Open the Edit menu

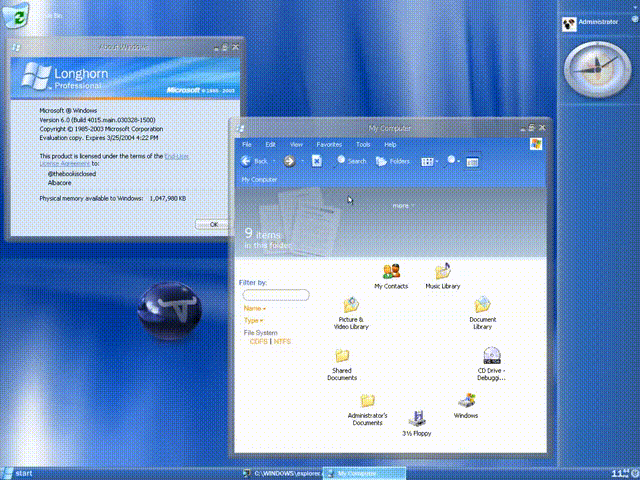(270, 144)
